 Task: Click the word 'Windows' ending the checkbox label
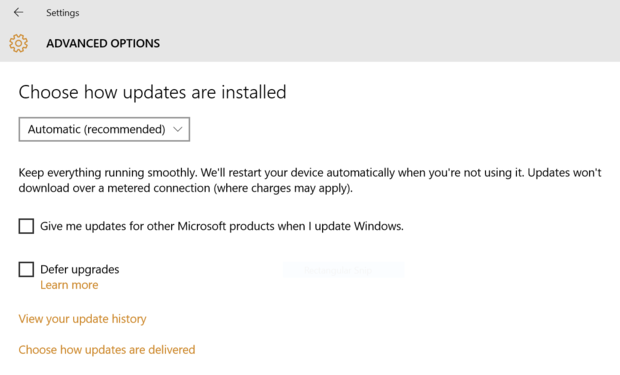tap(378, 226)
